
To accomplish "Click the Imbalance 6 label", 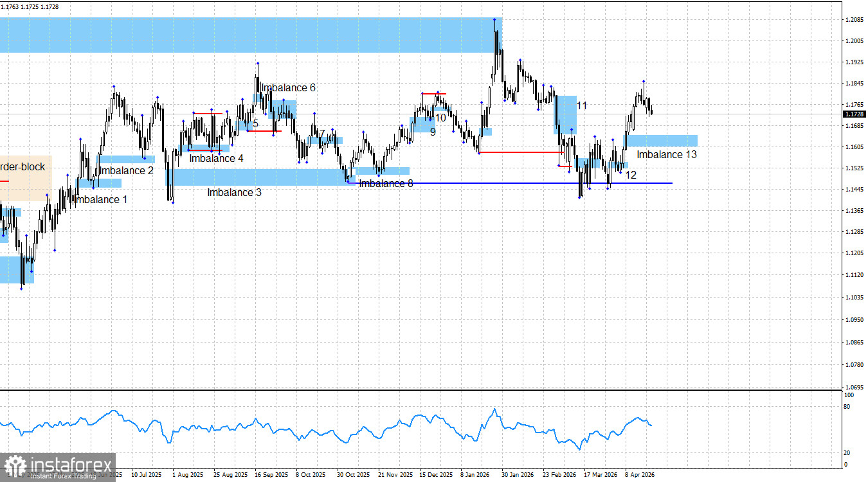I will click(x=288, y=87).
